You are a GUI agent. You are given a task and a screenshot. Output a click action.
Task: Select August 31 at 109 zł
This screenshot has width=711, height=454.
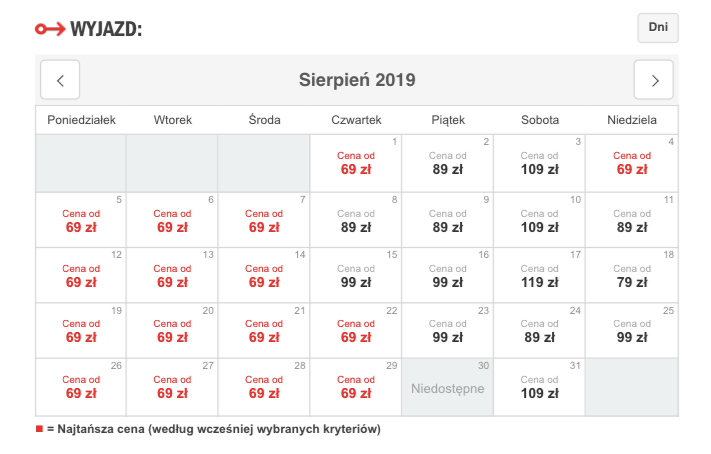(539, 387)
